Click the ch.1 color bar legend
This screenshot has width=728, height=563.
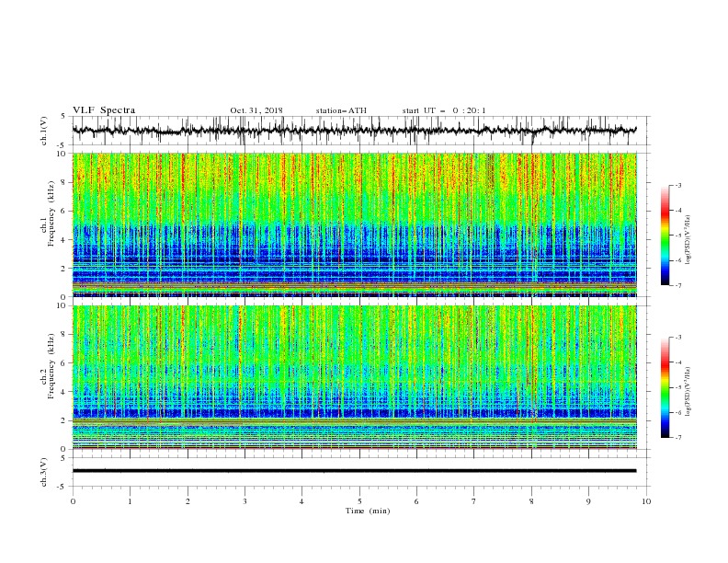pyautogui.click(x=665, y=236)
